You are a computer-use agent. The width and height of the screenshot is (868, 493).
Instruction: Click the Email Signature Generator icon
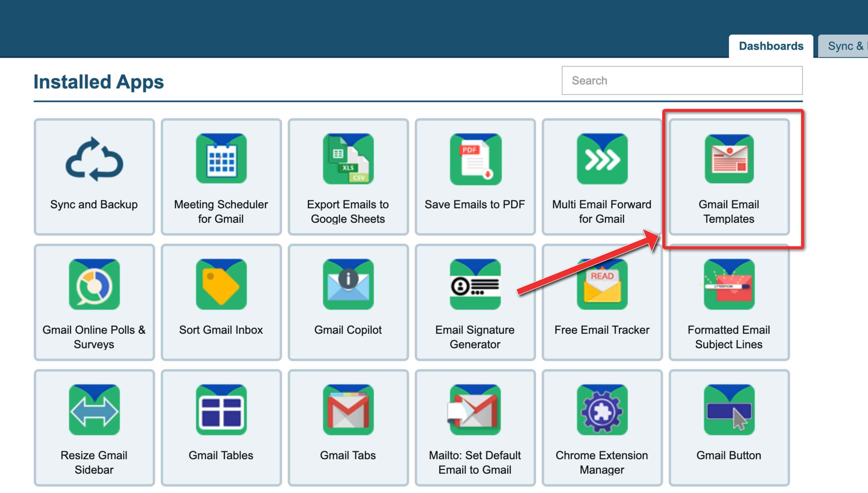475,284
